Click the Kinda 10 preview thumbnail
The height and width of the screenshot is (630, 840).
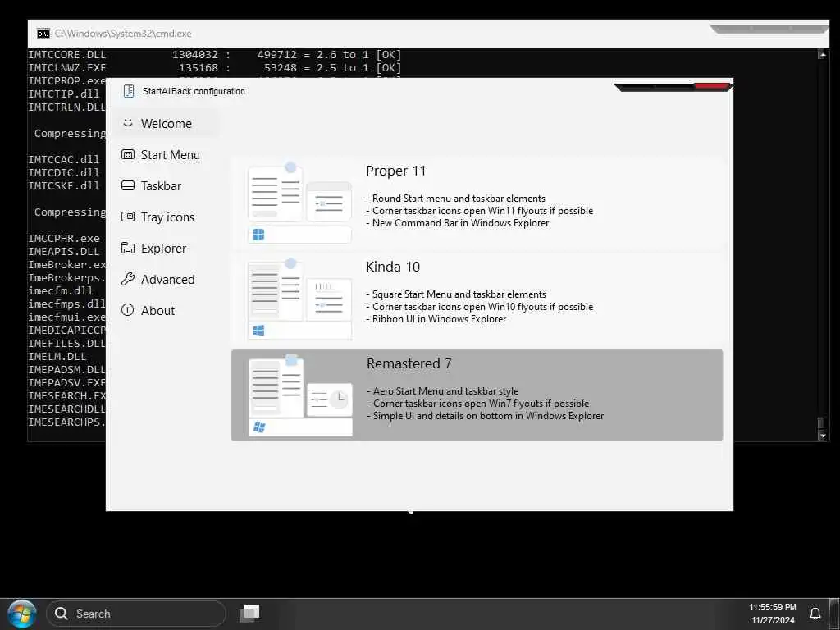click(299, 299)
